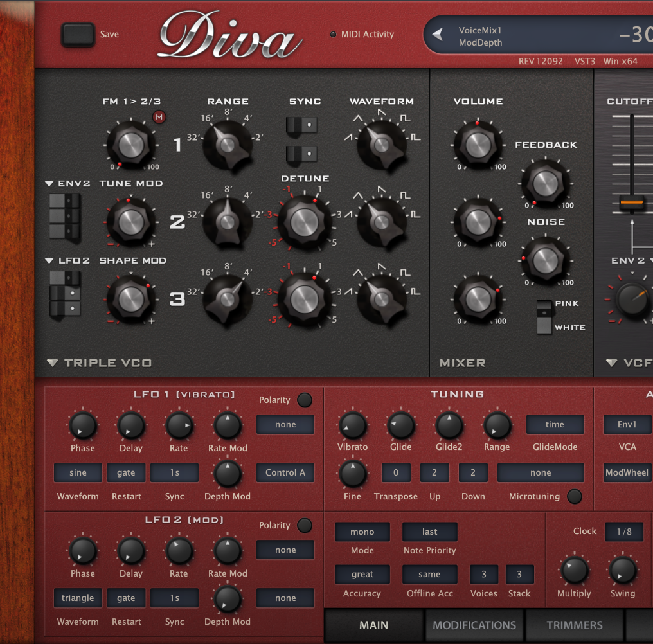Click LFO 1 Rate knob
653x644 pixels.
pos(179,425)
